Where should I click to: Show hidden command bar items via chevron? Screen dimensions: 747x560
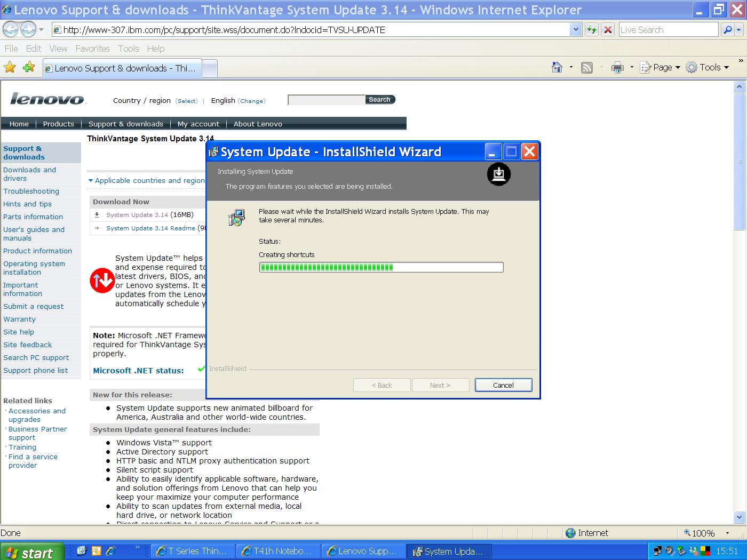pos(741,61)
